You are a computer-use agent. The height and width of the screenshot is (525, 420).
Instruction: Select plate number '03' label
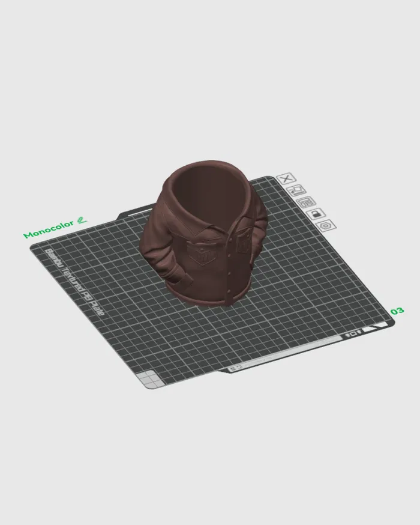pos(397,311)
